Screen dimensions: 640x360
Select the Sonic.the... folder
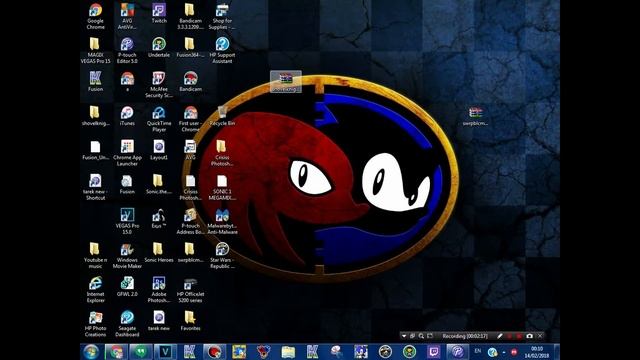coord(159,184)
